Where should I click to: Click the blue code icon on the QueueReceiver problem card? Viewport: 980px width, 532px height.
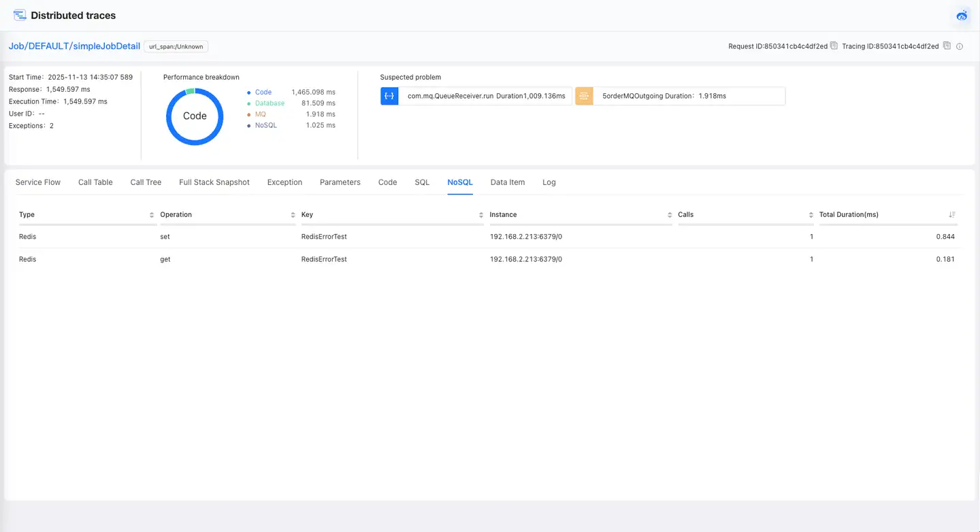389,95
